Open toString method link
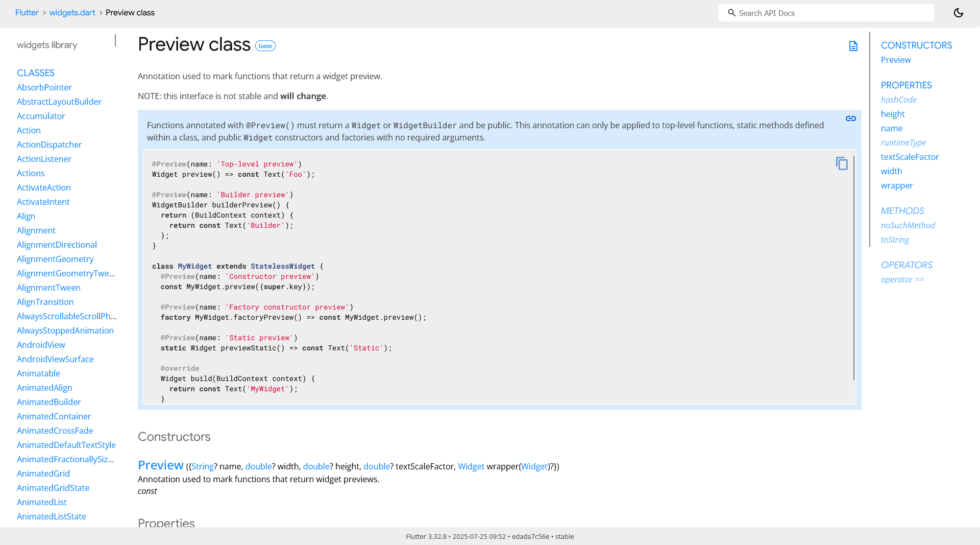The image size is (980, 545). pos(895,240)
